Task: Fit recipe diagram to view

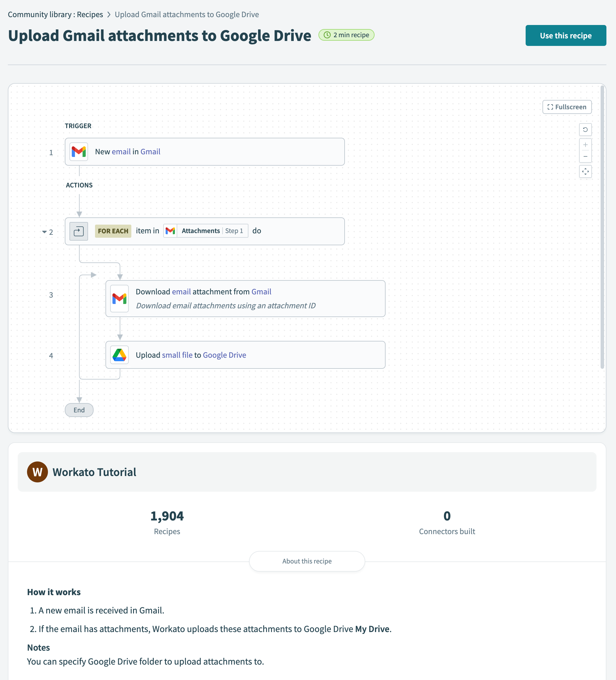Action: point(585,172)
